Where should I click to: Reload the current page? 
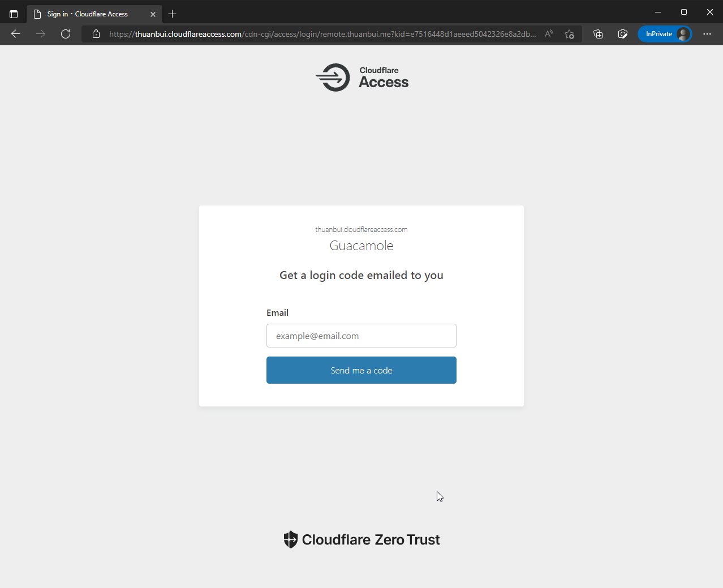pos(66,34)
